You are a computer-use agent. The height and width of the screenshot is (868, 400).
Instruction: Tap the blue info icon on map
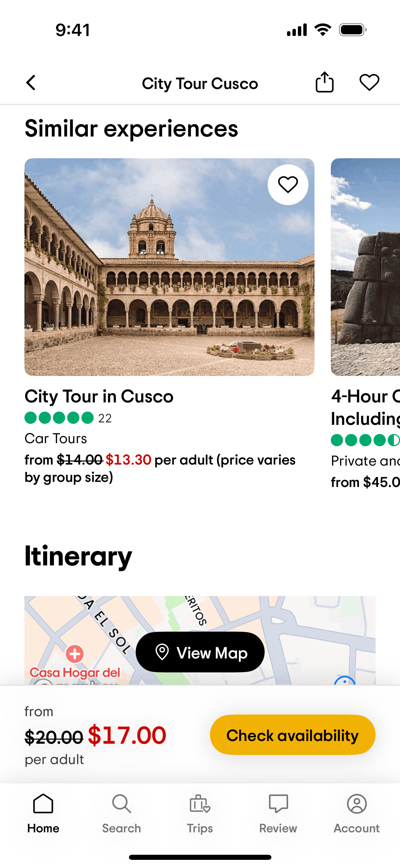click(345, 680)
